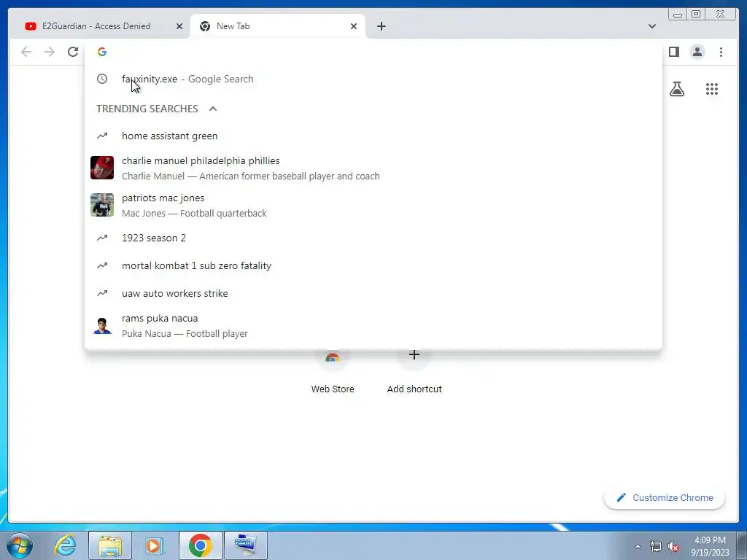Screen dimensions: 747x560
Task: Select 'charlie manuel philadelphia phillies' suggestion
Action: 373,168
